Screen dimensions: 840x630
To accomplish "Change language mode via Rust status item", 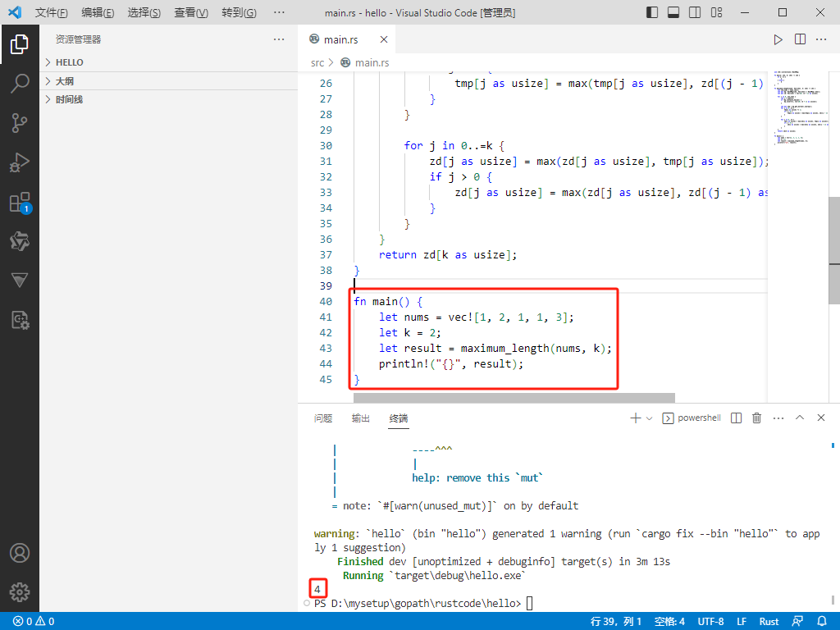I will (769, 622).
